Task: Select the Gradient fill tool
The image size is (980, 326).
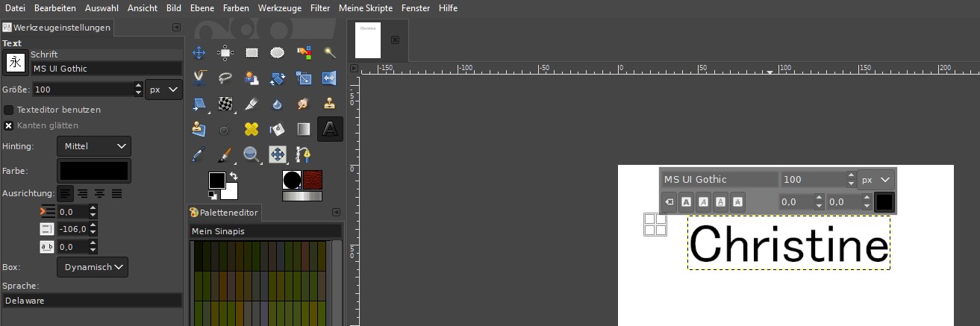Action: point(303,129)
